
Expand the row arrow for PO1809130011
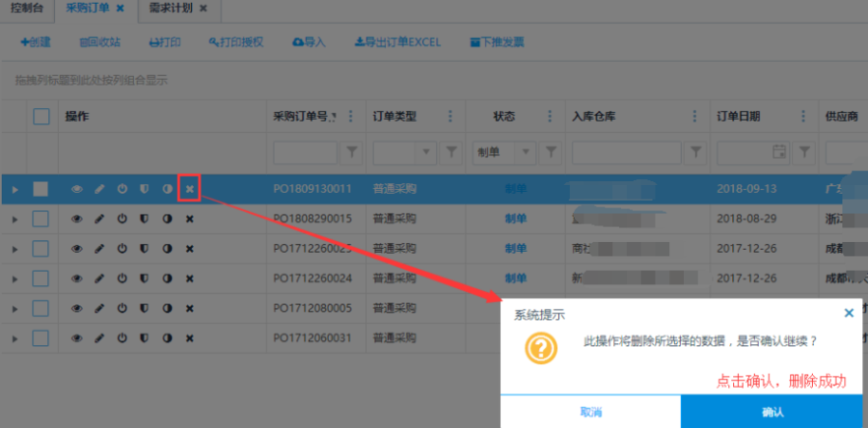pos(14,189)
